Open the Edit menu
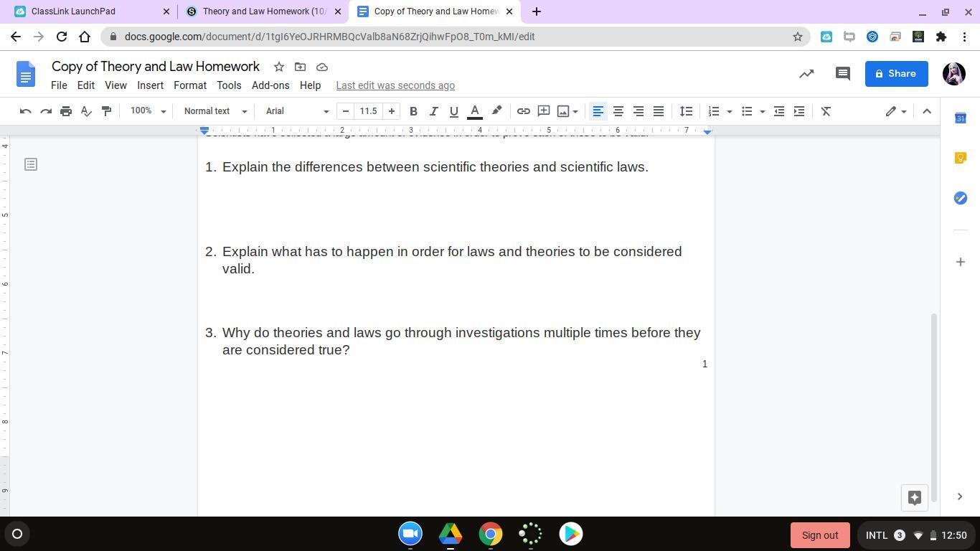The width and height of the screenshot is (980, 551). pos(86,85)
